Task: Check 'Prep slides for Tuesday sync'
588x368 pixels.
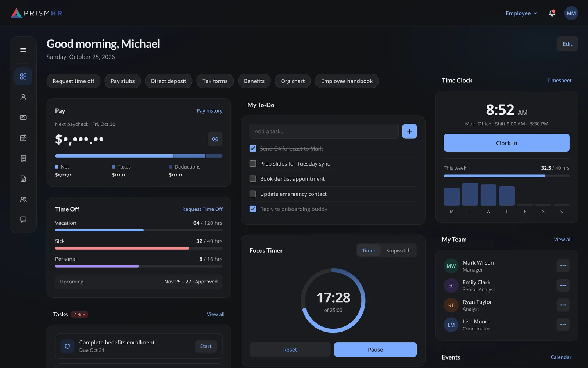Action: pyautogui.click(x=253, y=164)
